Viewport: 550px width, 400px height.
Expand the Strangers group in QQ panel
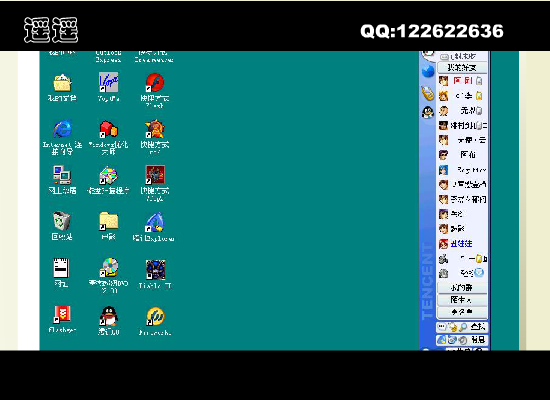pos(462,300)
